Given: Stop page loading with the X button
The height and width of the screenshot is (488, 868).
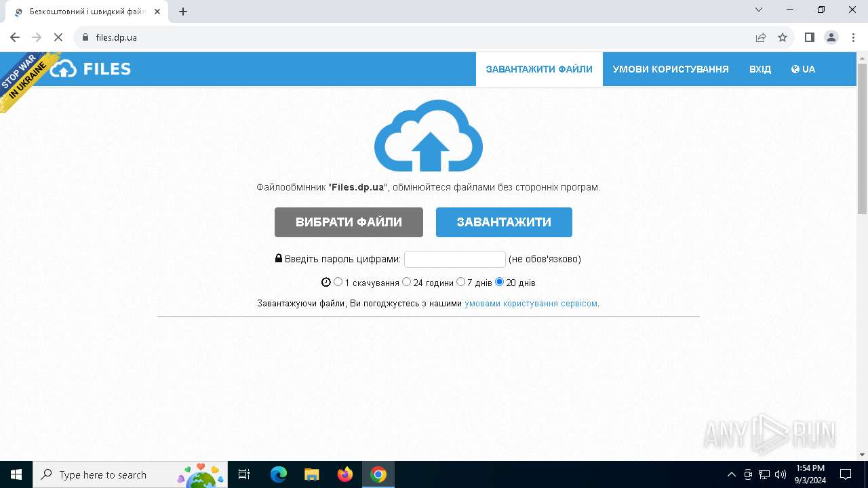Looking at the screenshot, I should click(x=58, y=37).
